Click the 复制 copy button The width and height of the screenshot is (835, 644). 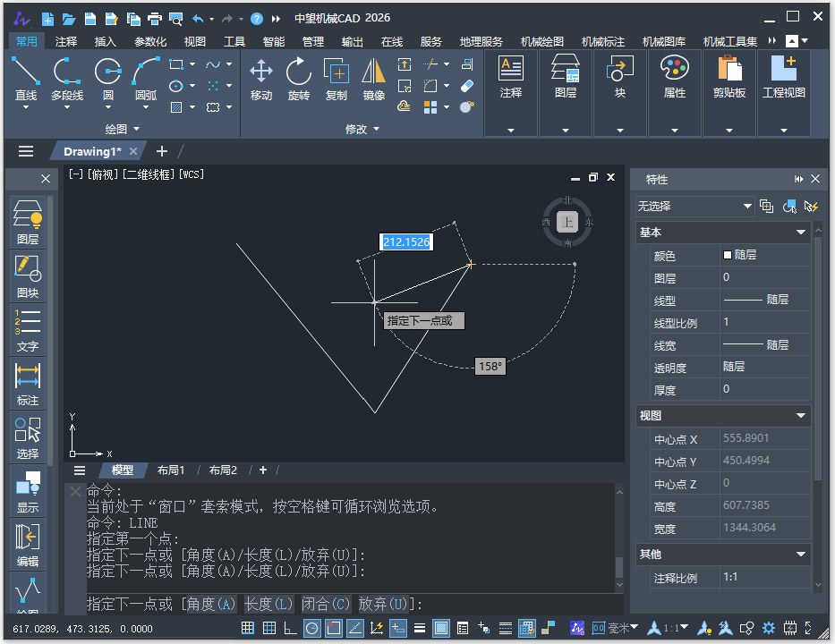click(336, 79)
